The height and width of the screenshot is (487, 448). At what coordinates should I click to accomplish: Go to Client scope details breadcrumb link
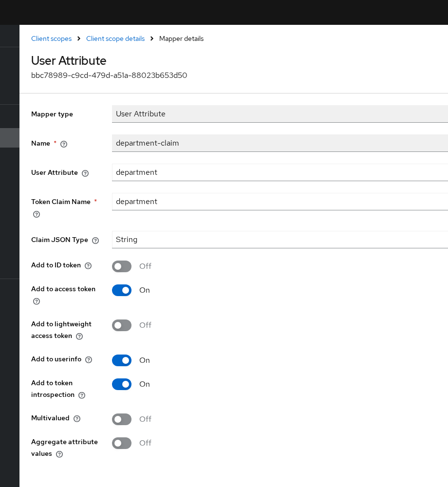click(x=115, y=38)
